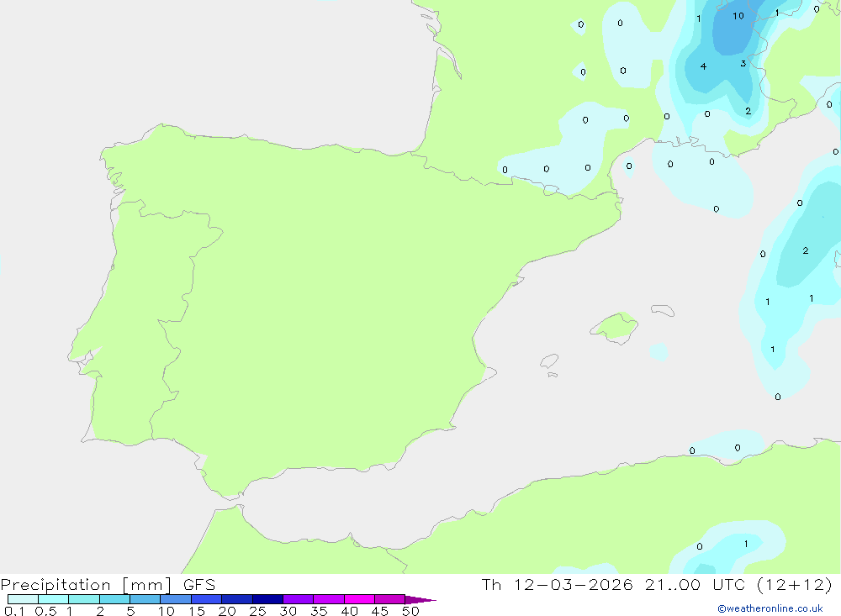Click the legend swatch between 10 and 15
This screenshot has width=841, height=616.
(x=176, y=599)
